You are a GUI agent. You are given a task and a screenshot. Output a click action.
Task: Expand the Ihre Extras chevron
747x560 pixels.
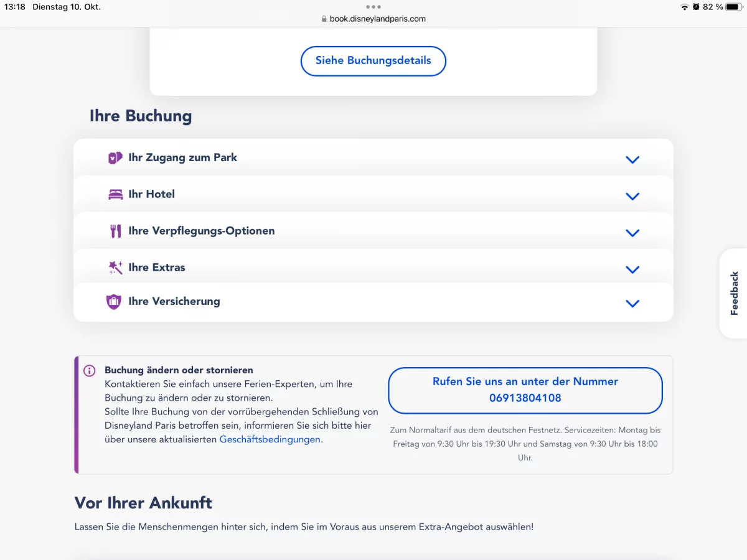[632, 270]
